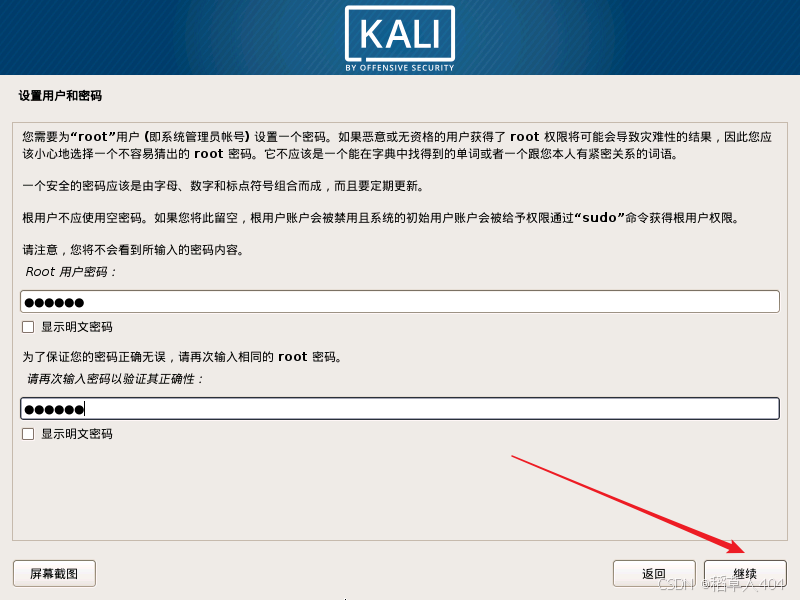Click the 请再次输入密码以验证其正确性 label

115,379
